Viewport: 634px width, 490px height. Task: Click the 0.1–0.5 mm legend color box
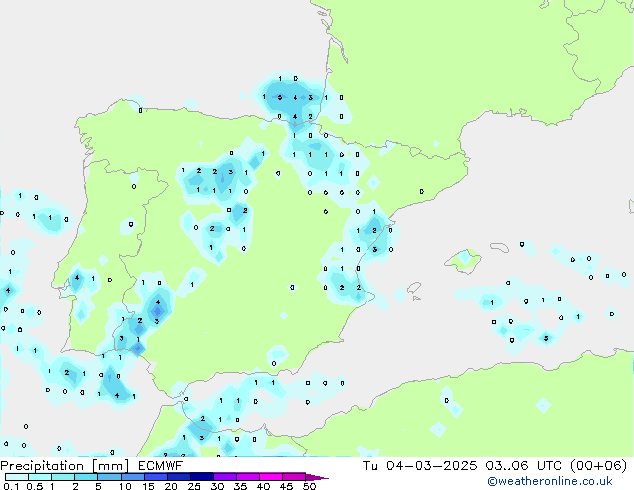click(17, 477)
